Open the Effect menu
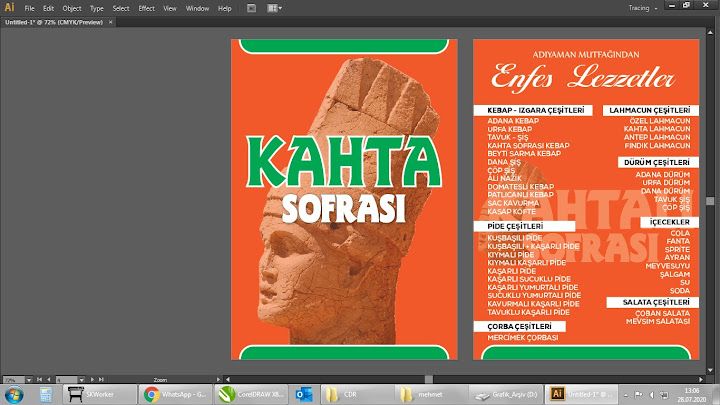Screen dimensions: 720x405 146,8
